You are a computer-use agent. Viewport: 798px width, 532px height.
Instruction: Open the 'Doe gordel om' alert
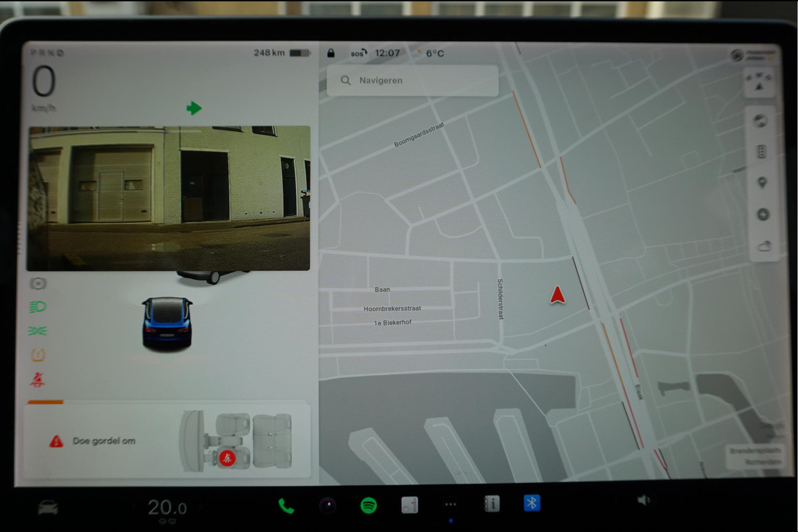click(103, 441)
